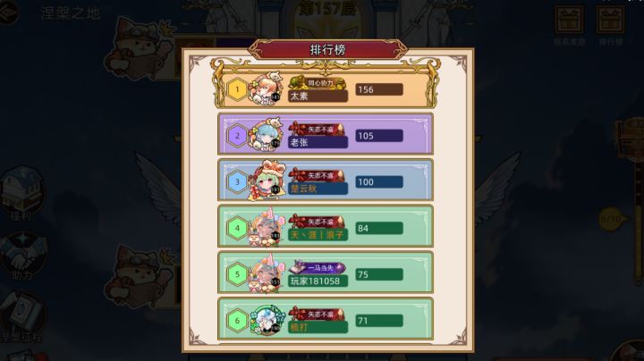Open the 福利 welfare house icon

(22, 189)
